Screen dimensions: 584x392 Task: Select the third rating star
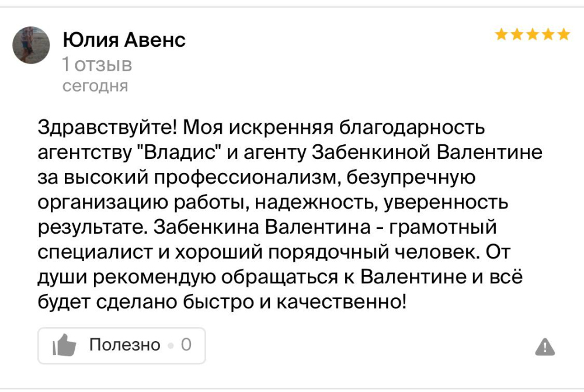[x=533, y=34]
